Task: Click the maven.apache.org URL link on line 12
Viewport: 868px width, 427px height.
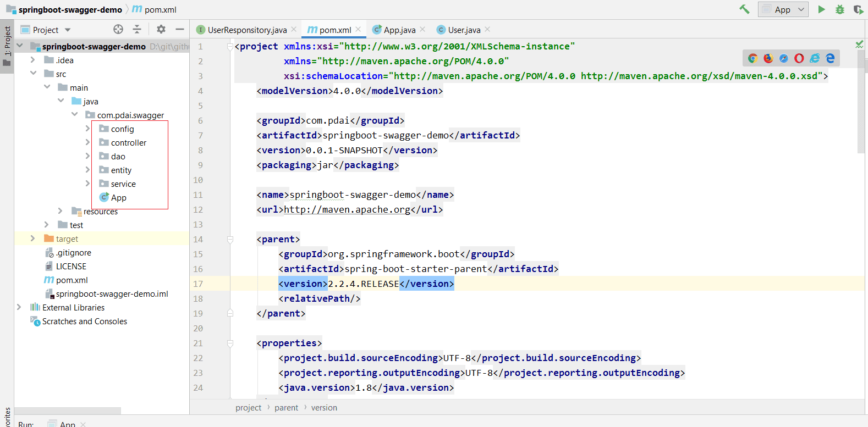Action: pyautogui.click(x=347, y=209)
